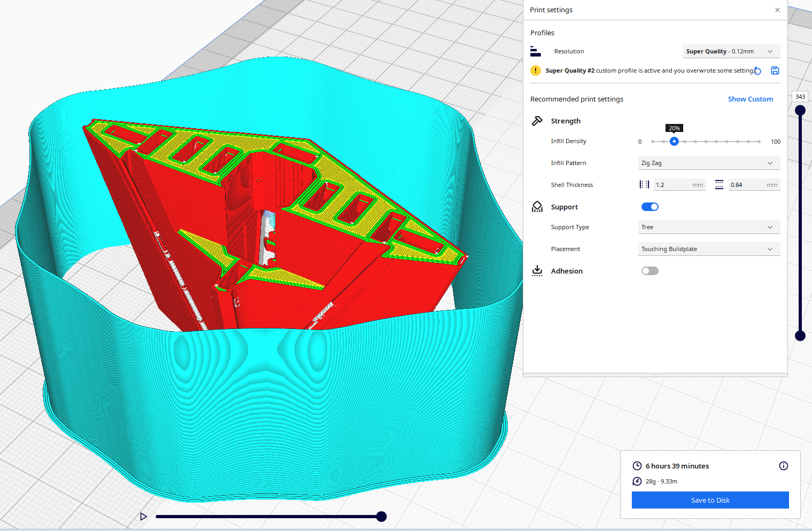
Task: Click the Strength wrench icon
Action: pos(537,121)
